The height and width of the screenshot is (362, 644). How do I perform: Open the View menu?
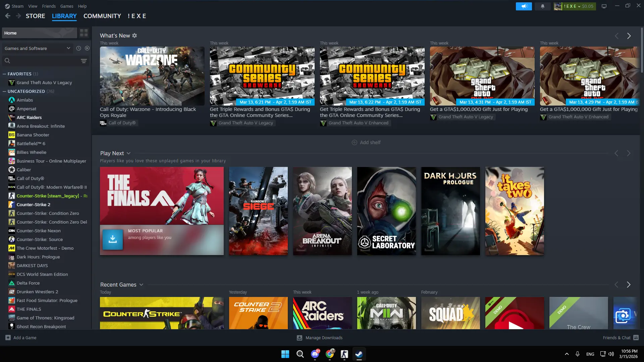point(33,6)
